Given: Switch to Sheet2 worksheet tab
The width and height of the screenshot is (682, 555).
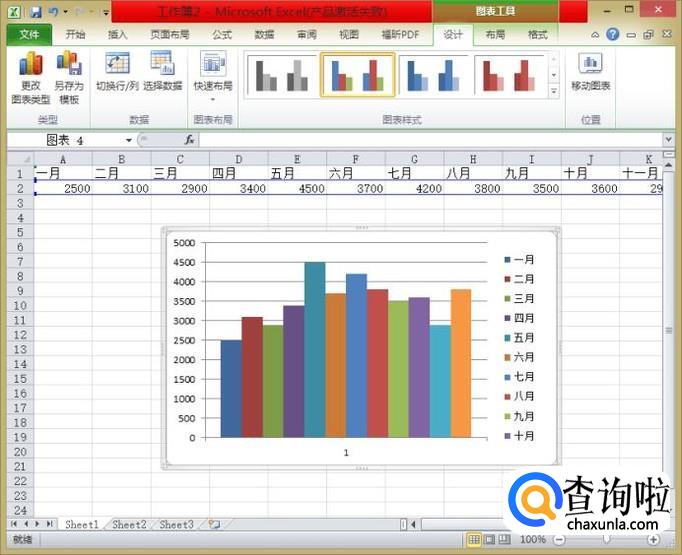Looking at the screenshot, I should point(129,524).
